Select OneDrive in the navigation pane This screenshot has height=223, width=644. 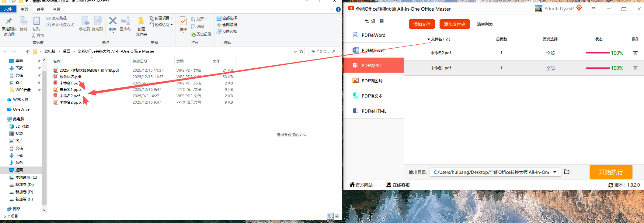pyautogui.click(x=21, y=109)
